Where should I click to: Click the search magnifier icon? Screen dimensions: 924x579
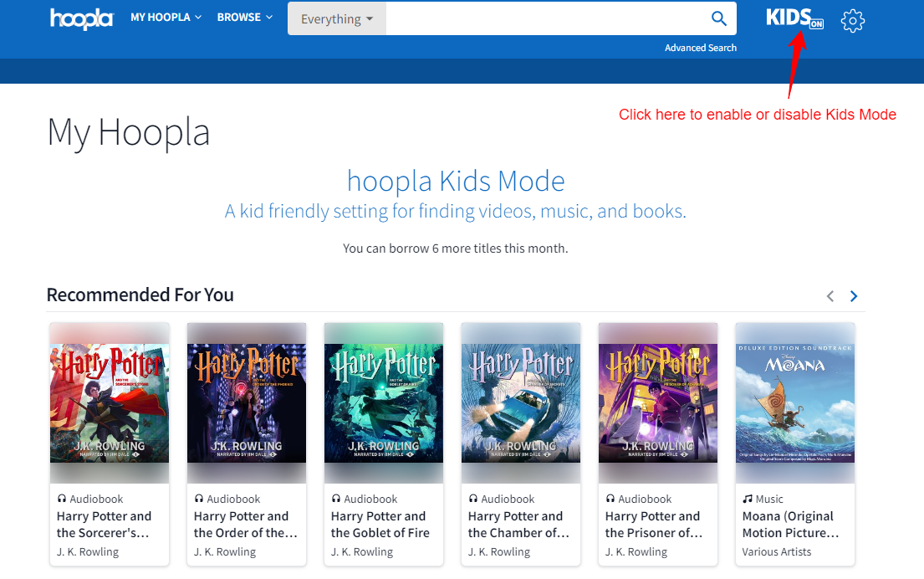click(x=718, y=18)
